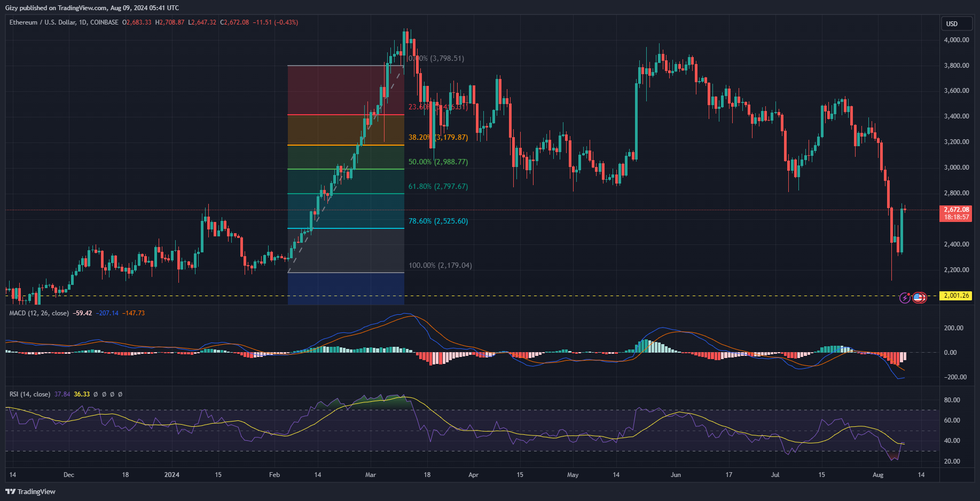Click the MACD value -207.14
980x501 pixels.
[107, 313]
